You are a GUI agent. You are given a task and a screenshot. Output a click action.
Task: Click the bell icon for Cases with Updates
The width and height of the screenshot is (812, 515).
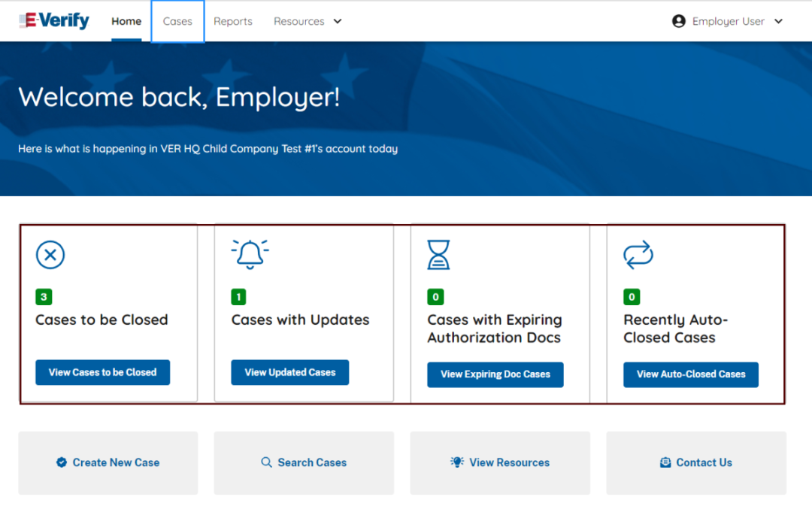250,255
